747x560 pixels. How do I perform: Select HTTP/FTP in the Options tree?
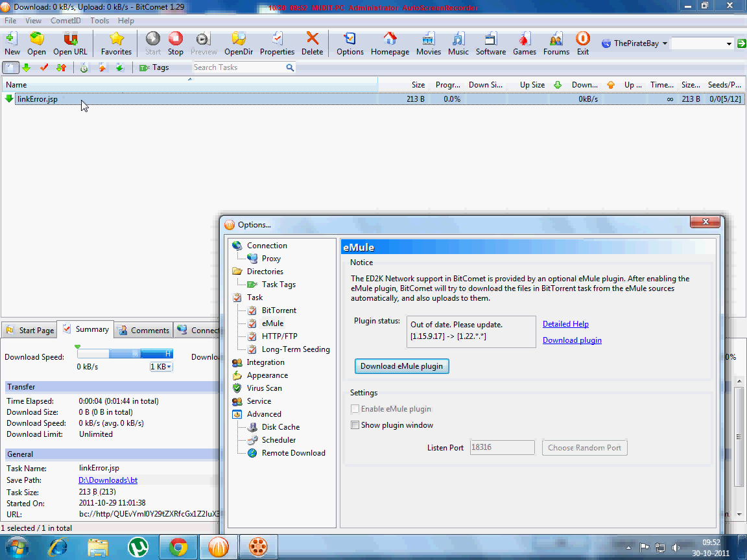coord(279,336)
